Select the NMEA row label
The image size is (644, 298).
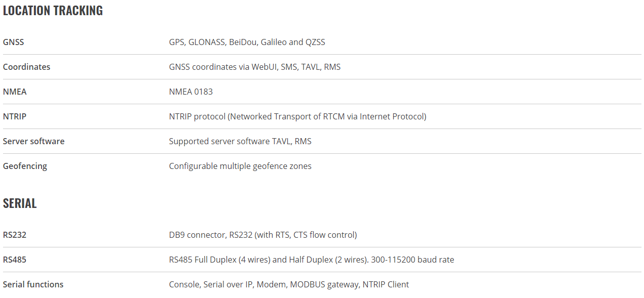15,92
